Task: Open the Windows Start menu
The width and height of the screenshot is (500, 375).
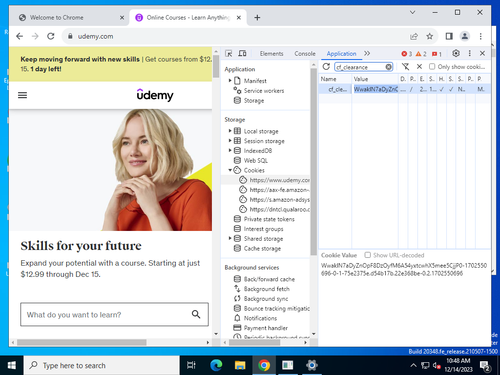Action: tap(11, 365)
